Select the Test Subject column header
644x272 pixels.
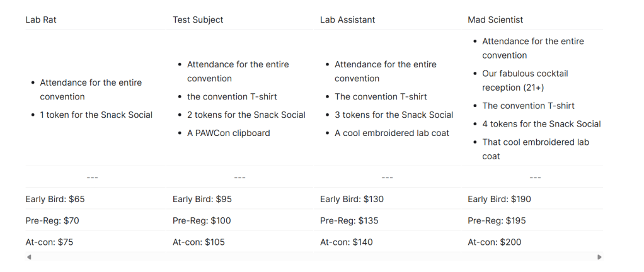(198, 20)
